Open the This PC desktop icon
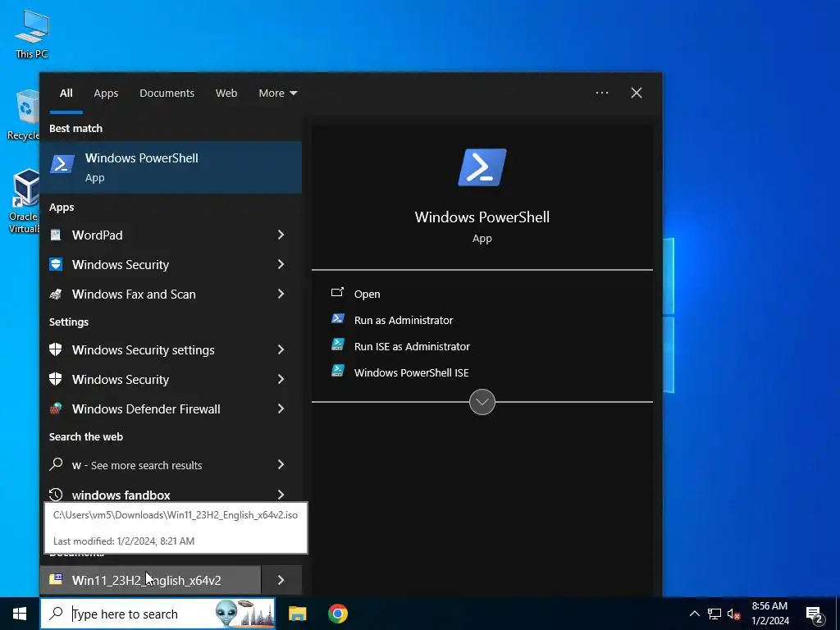This screenshot has height=630, width=840. click(x=32, y=33)
